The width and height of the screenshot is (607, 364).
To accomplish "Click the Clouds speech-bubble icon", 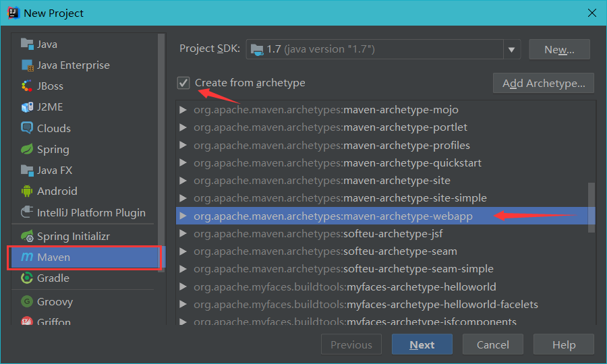I will tap(27, 127).
